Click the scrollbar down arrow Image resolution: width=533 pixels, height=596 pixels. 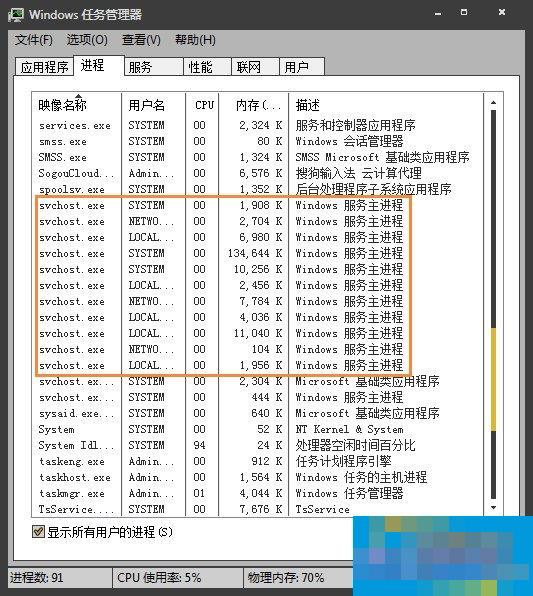point(493,507)
